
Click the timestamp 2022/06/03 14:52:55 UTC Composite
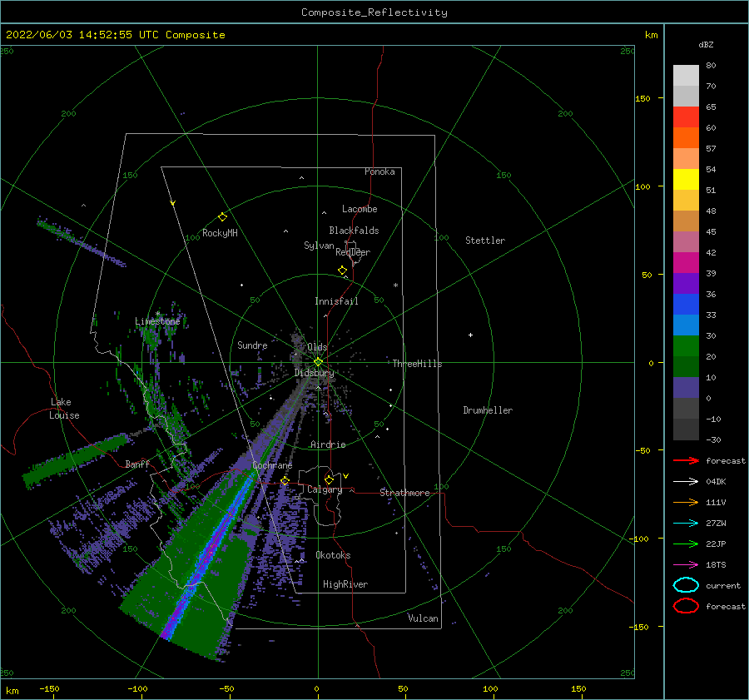coord(115,34)
